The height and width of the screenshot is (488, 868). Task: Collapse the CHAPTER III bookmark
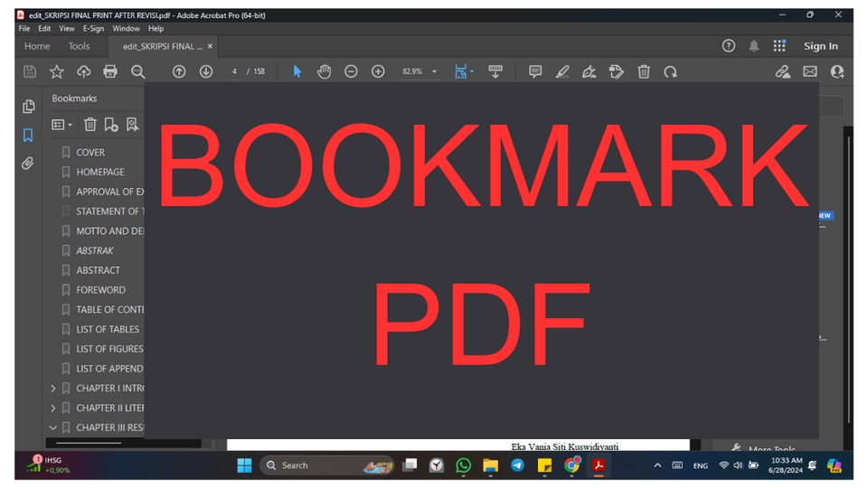pos(53,427)
